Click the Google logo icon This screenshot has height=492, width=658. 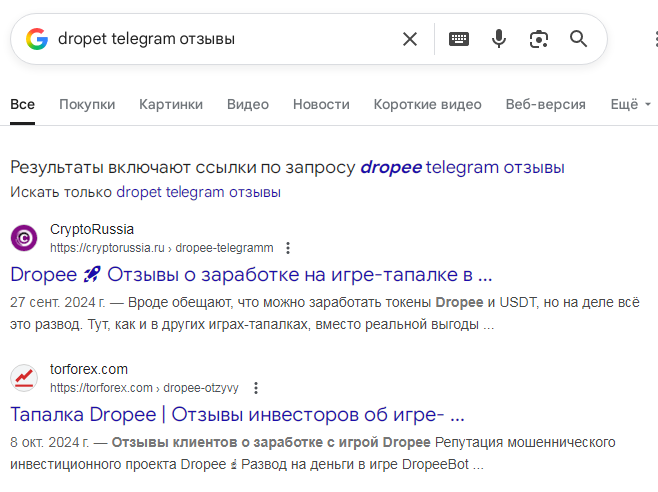[x=37, y=39]
